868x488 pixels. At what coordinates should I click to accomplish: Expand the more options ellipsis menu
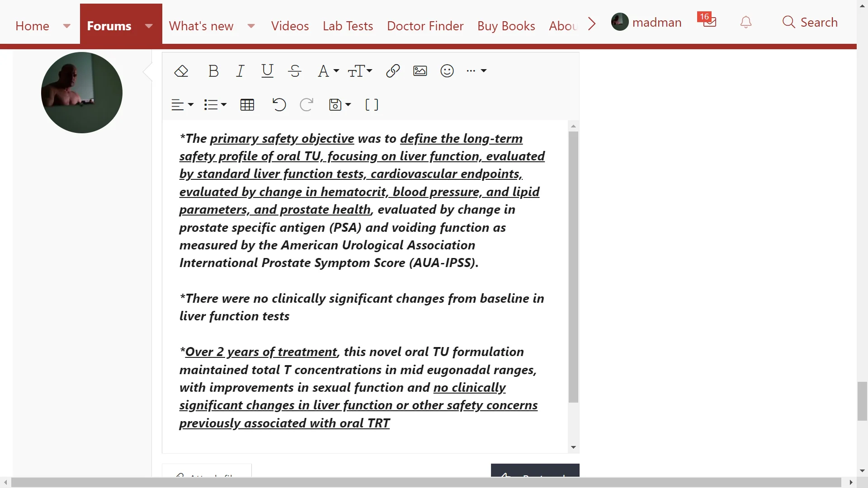pyautogui.click(x=476, y=71)
